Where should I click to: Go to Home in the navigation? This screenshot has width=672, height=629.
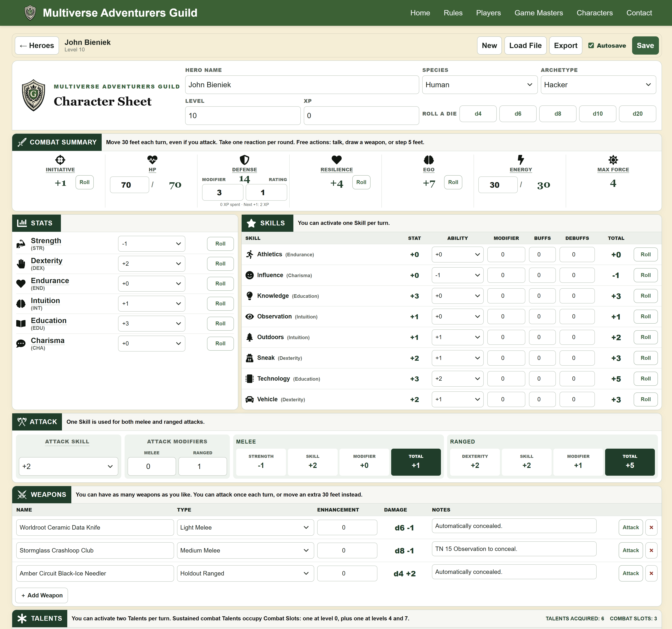420,13
